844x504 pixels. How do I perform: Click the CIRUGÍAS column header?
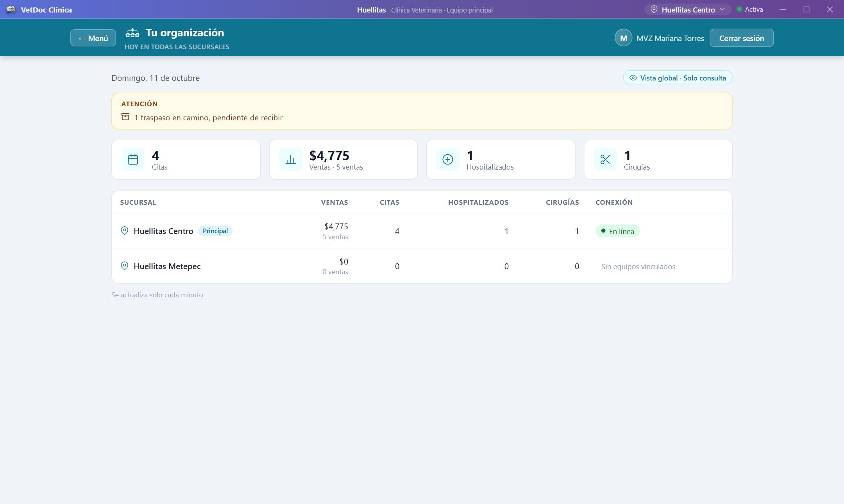point(562,202)
